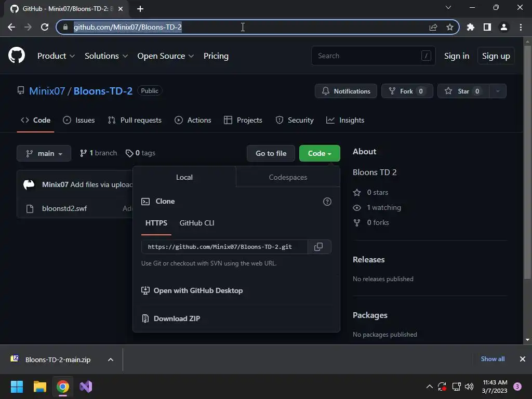532x399 pixels.
Task: Click the Notifications button
Action: [x=345, y=91]
